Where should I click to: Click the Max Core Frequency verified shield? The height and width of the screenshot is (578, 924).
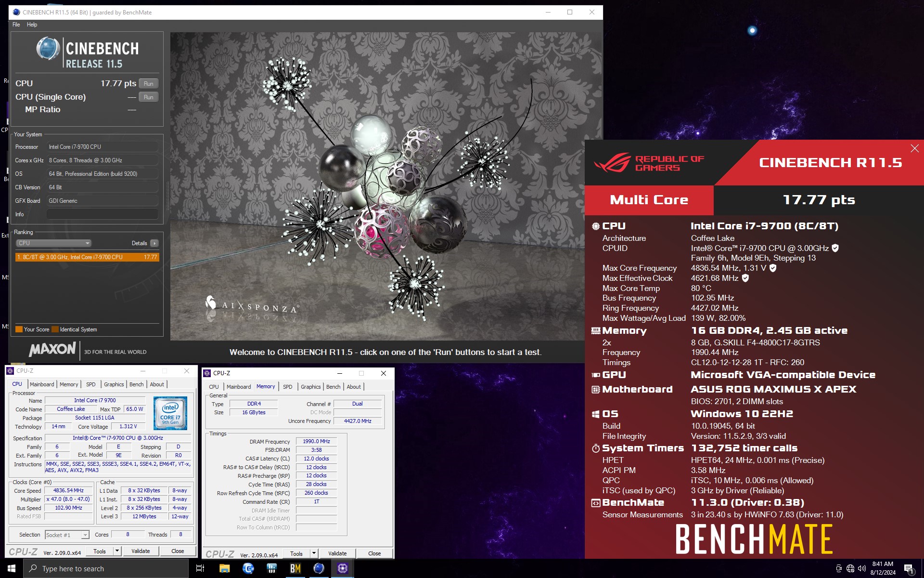(773, 268)
